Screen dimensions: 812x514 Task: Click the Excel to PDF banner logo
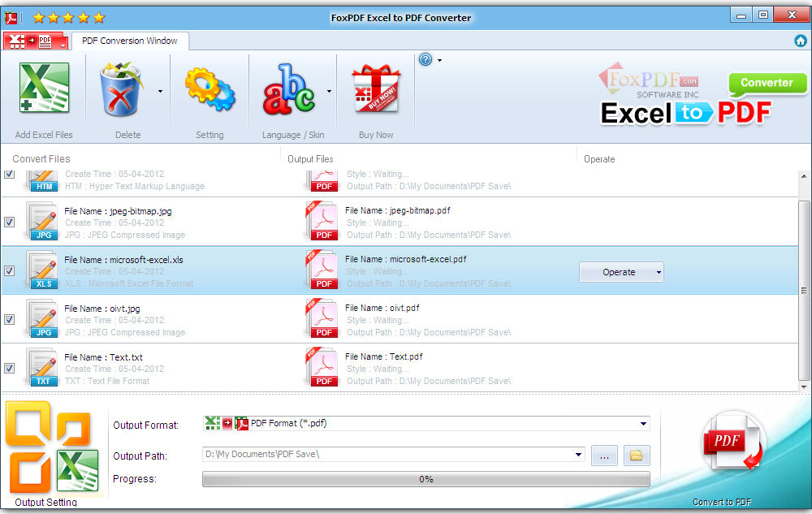[x=685, y=113]
